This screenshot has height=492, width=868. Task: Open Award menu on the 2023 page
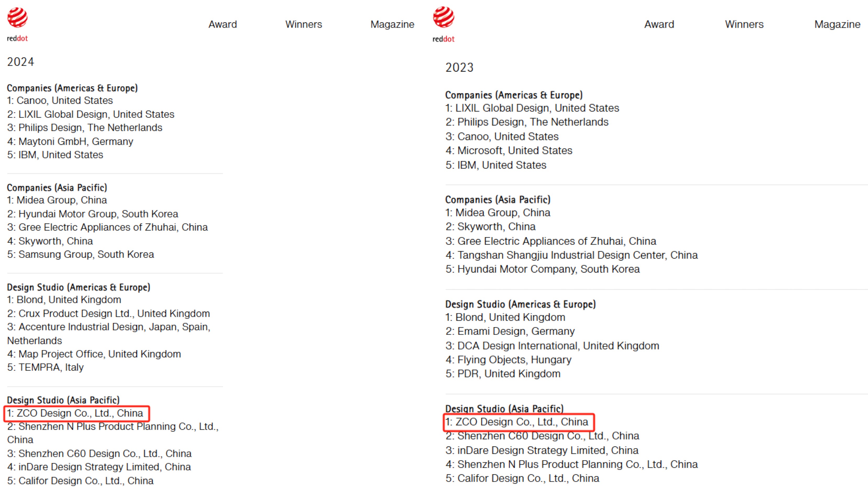(659, 24)
